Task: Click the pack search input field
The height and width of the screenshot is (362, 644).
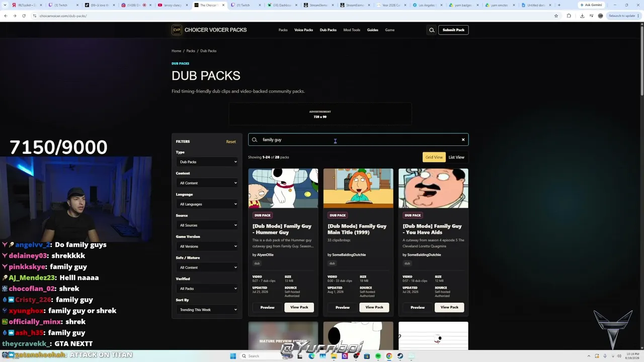Action: (x=358, y=140)
